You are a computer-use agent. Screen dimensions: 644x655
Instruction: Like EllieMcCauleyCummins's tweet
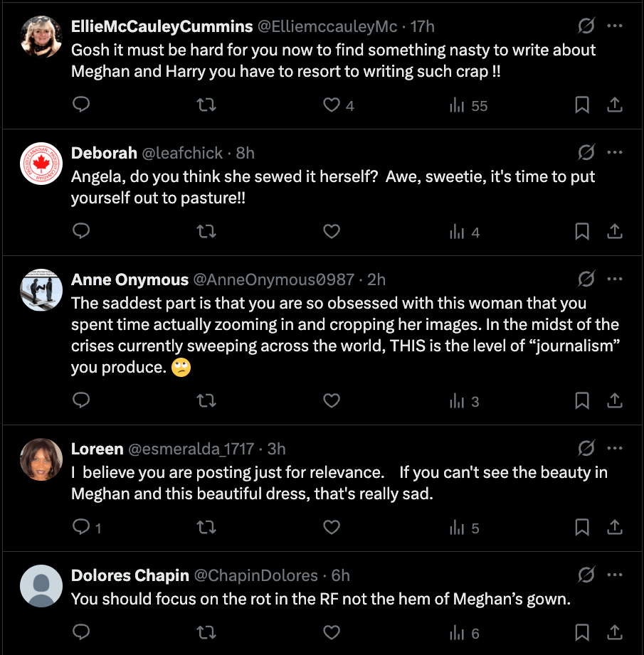click(x=332, y=105)
